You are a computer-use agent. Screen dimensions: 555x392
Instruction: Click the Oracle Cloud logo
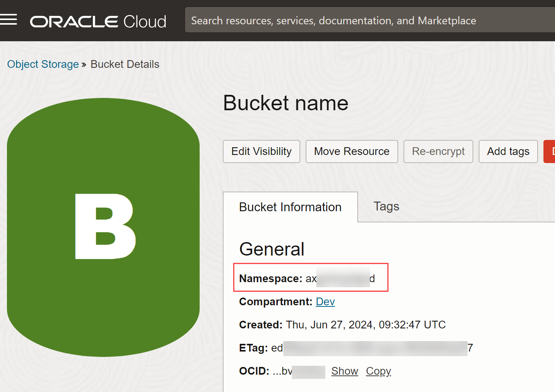click(x=98, y=22)
